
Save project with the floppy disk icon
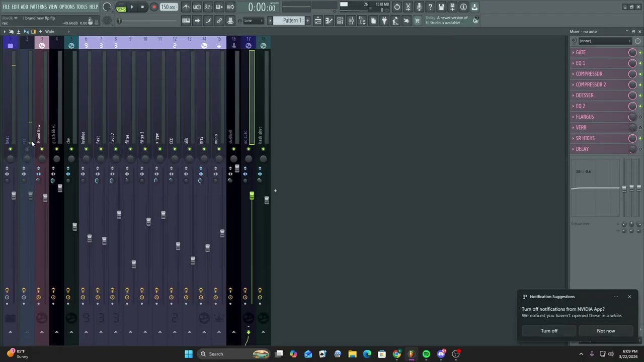[441, 7]
